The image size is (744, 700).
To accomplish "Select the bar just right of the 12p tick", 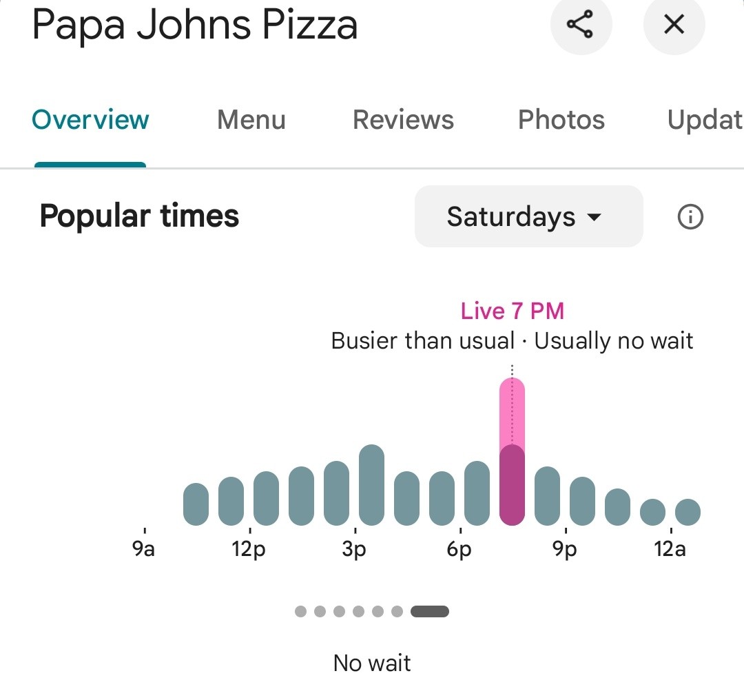I will click(266, 498).
